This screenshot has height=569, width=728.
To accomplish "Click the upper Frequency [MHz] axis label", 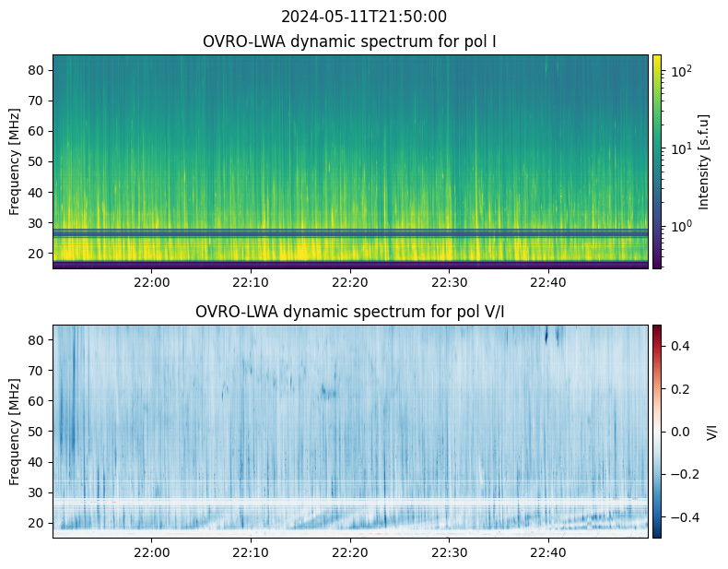I will [x=15, y=161].
